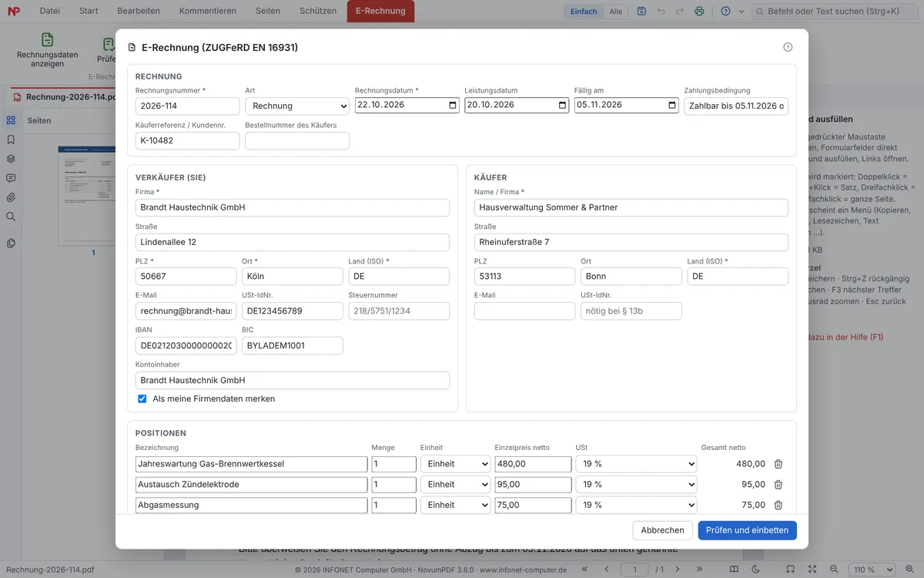
Task: Delete the Jahreswartung Gas-Brennwertkessel position
Action: point(778,464)
